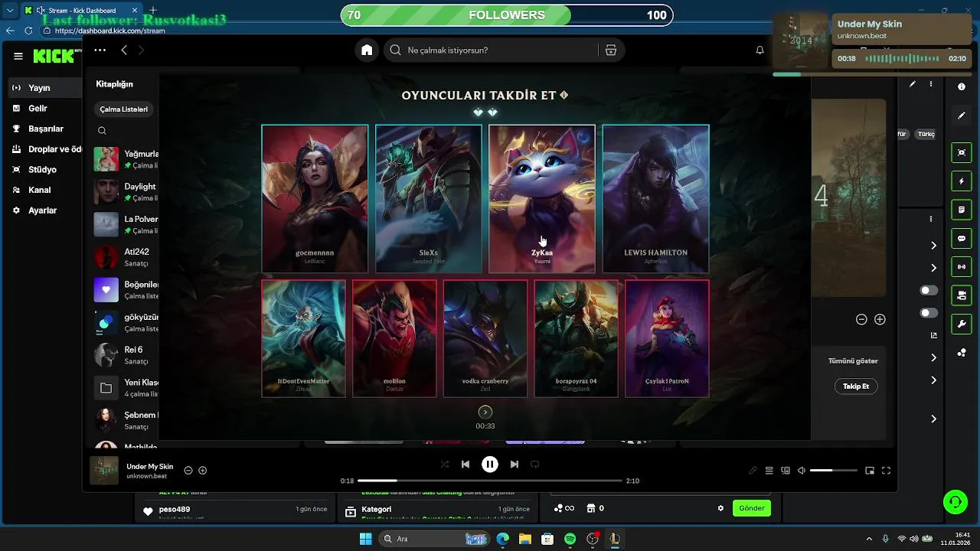Open Ayarlar in Kick sidebar

tap(42, 210)
